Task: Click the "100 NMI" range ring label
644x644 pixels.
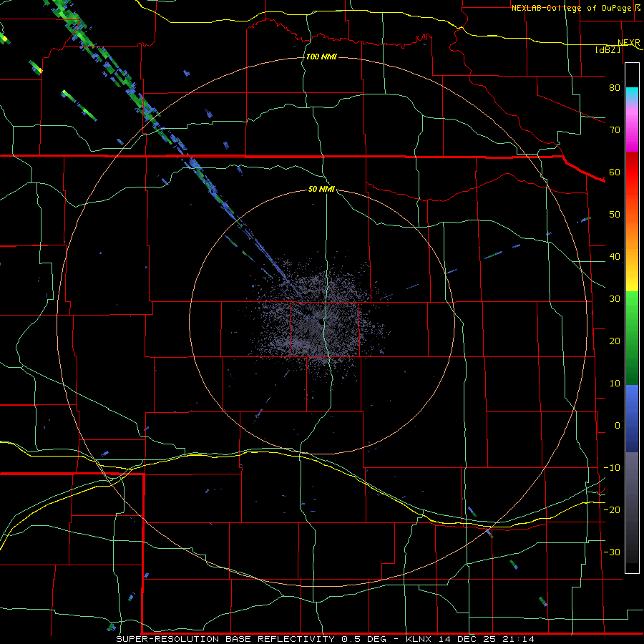Action: pyautogui.click(x=321, y=57)
